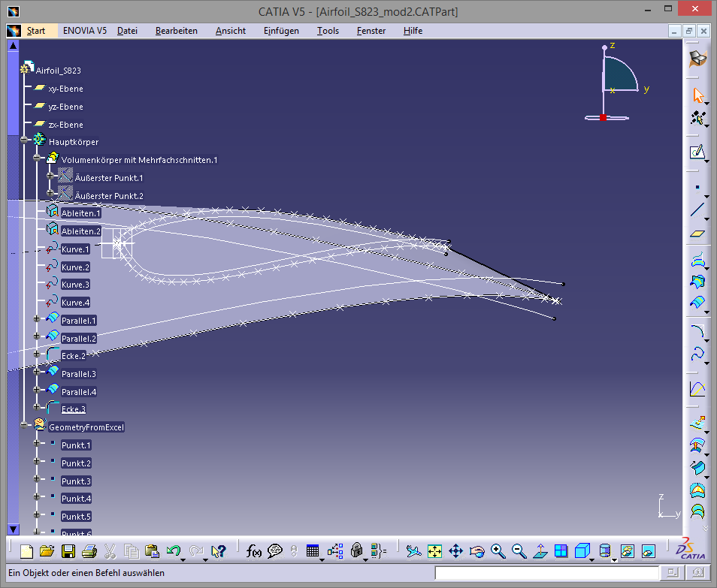
Task: Select Ecke.3 in the tree
Action: (74, 409)
